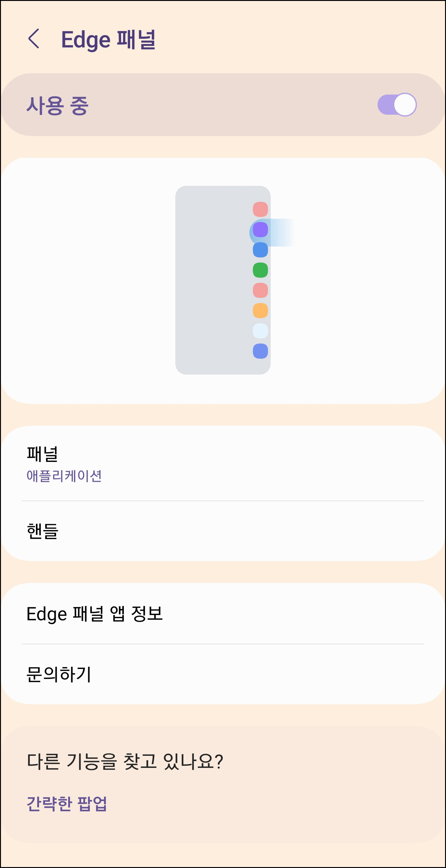The image size is (446, 868).
Task: Open the 문의하기 item
Action: coord(223,674)
